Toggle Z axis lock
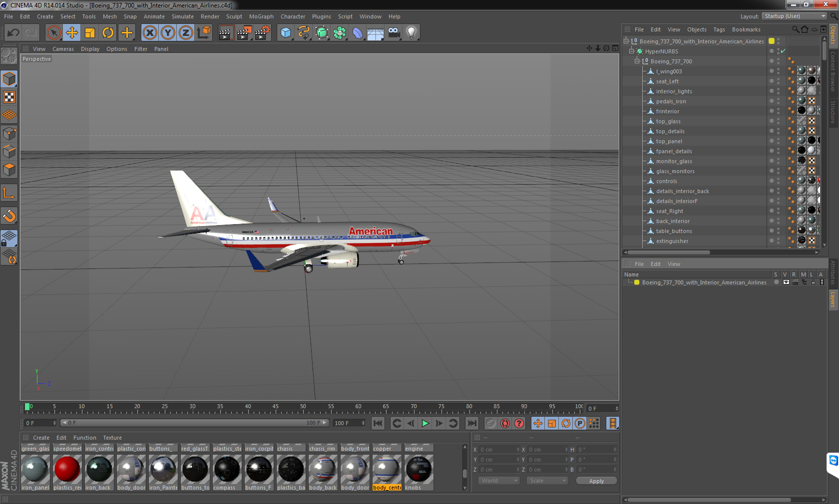 pyautogui.click(x=186, y=33)
